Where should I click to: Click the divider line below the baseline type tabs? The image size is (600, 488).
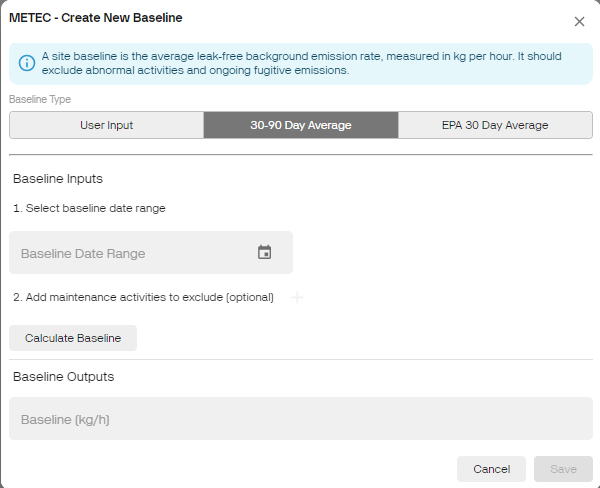[x=300, y=155]
